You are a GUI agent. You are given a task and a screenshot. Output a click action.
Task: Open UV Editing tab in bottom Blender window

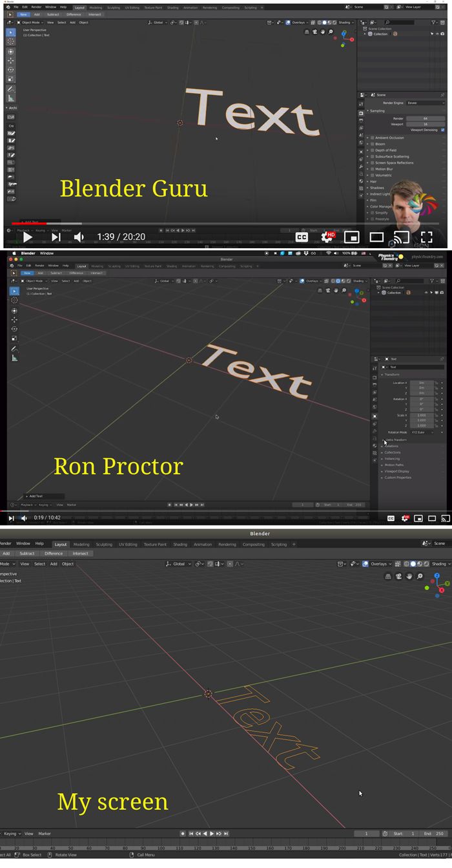[128, 544]
